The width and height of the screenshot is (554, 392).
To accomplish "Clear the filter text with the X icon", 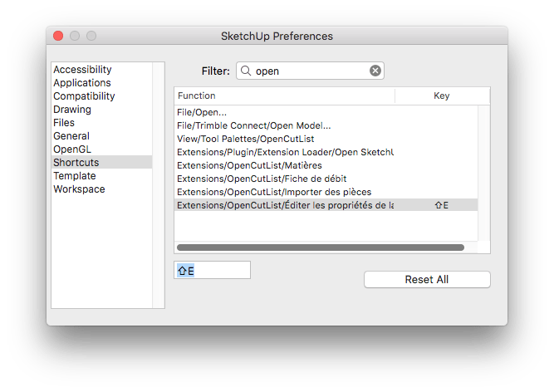I will pyautogui.click(x=375, y=71).
